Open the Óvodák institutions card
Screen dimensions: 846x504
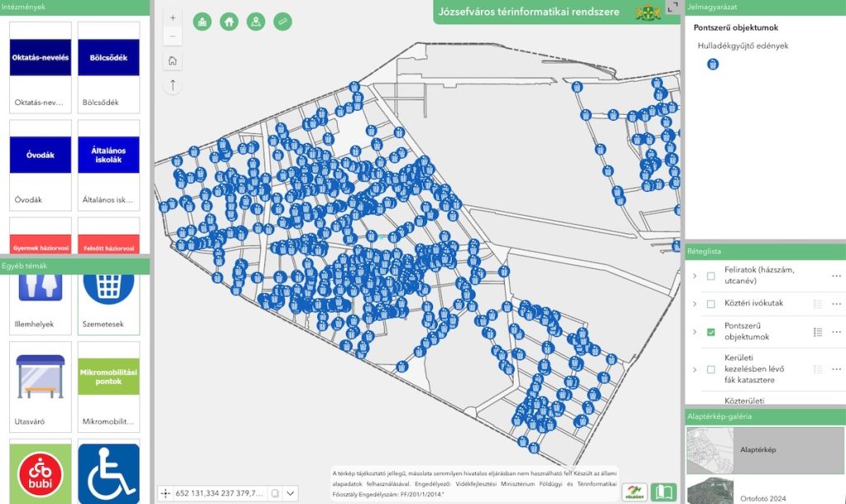[40, 164]
